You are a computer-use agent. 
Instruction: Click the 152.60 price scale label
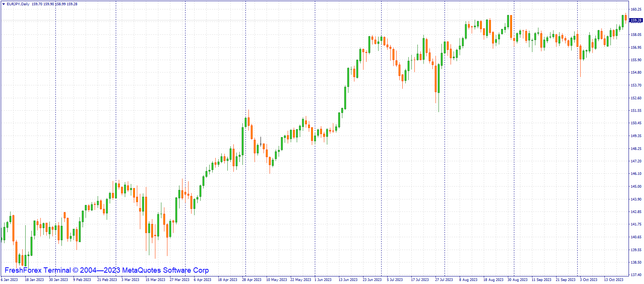click(x=636, y=98)
